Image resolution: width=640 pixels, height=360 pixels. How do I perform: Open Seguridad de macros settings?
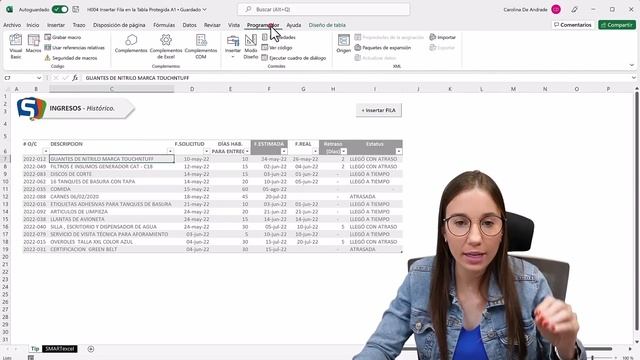[71, 58]
